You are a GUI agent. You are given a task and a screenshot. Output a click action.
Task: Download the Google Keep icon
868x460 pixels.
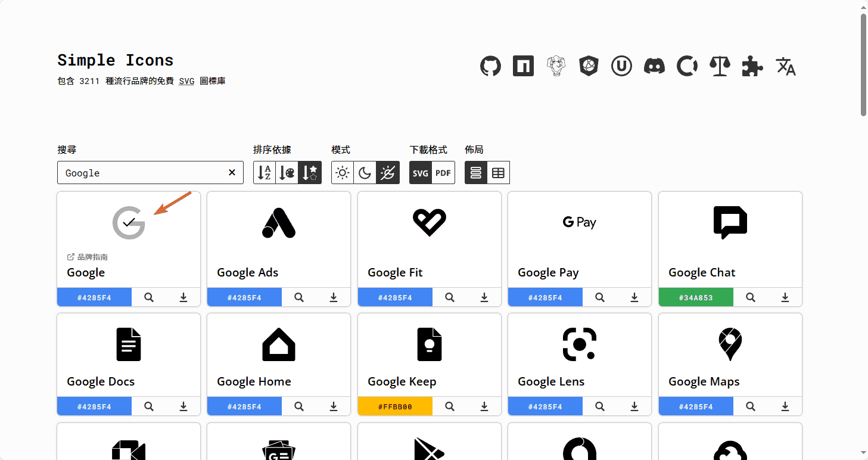484,406
